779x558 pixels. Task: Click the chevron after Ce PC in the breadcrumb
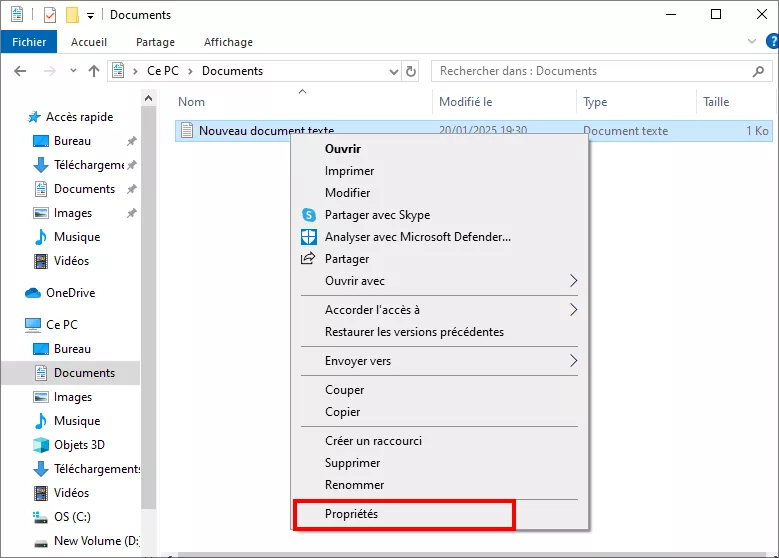(x=190, y=72)
